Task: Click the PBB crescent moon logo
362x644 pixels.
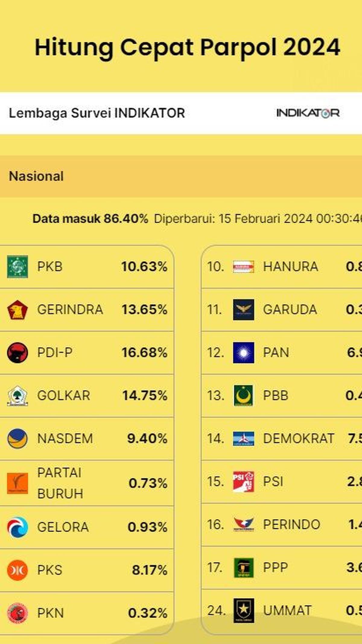Action: 243,396
